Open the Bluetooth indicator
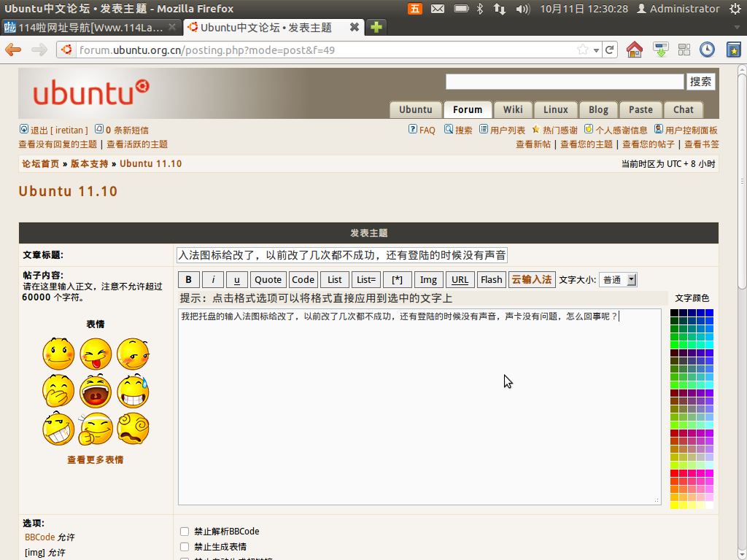The height and width of the screenshot is (560, 747). [480, 9]
